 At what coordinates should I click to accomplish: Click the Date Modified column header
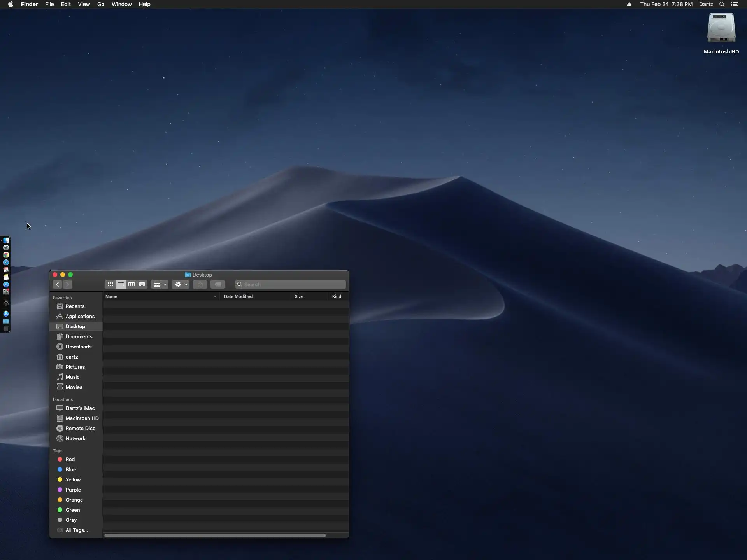pos(238,296)
